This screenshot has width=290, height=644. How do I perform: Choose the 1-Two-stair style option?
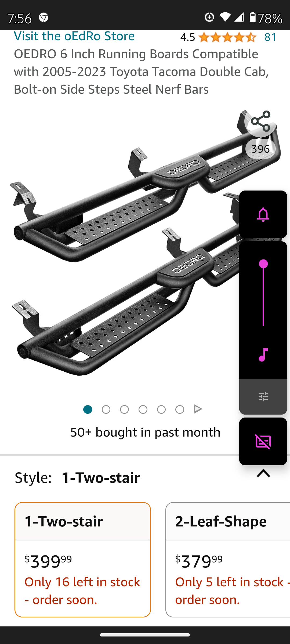point(83,560)
